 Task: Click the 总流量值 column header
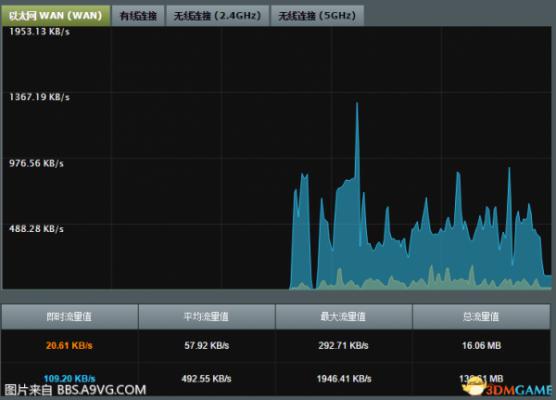481,316
